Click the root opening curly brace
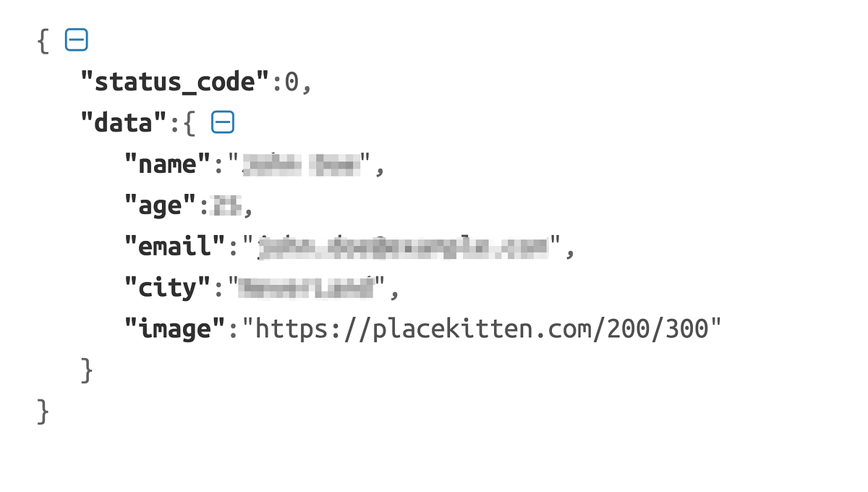The height and width of the screenshot is (492, 868). pyautogui.click(x=43, y=41)
